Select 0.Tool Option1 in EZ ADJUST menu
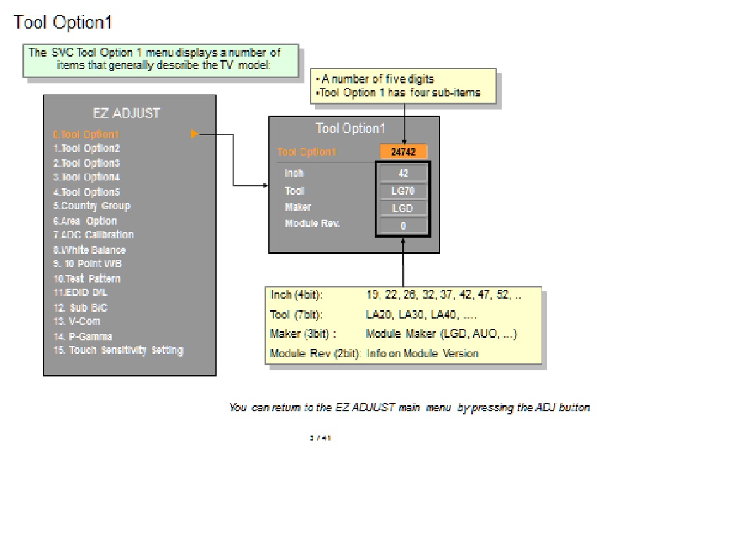 click(86, 134)
